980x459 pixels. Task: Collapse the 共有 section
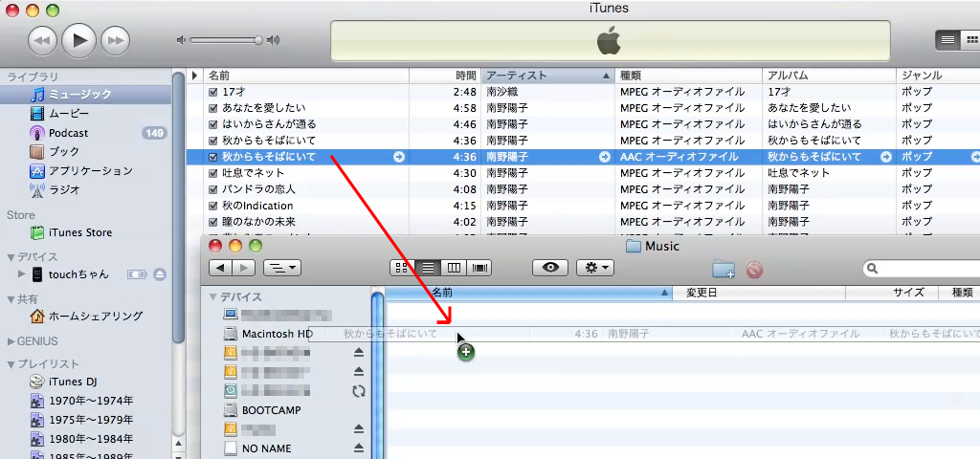click(x=11, y=299)
